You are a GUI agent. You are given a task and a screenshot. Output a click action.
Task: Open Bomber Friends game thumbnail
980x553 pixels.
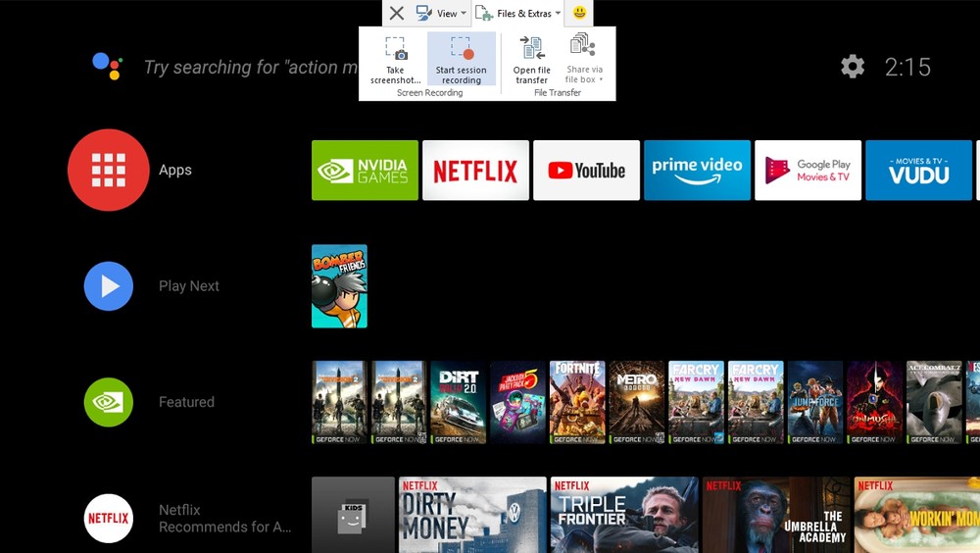coord(339,286)
